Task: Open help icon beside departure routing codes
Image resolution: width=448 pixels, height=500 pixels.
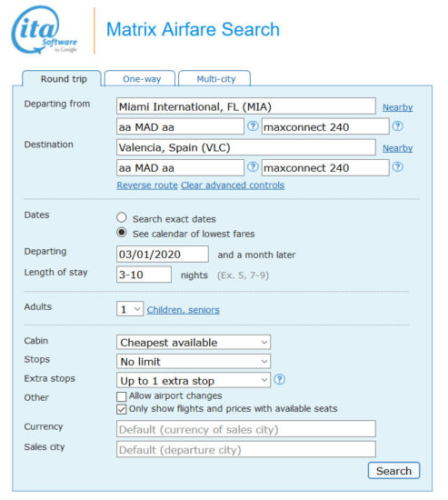Action: [x=253, y=126]
